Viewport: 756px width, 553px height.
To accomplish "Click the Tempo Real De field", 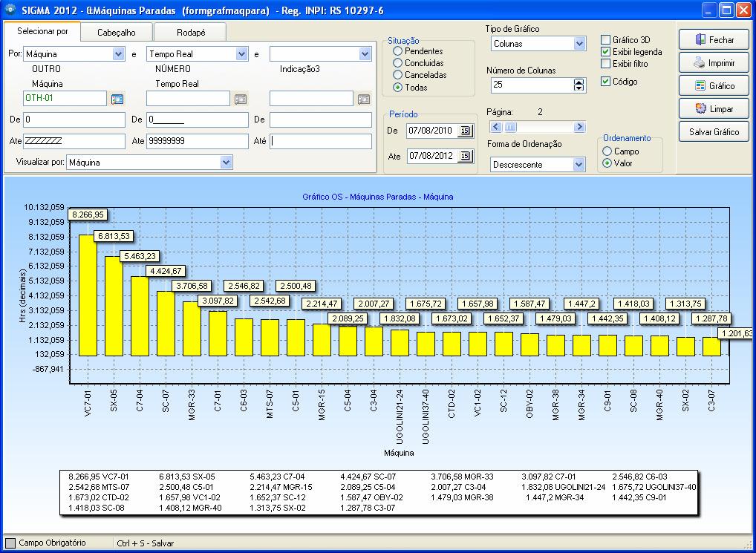I will point(198,120).
